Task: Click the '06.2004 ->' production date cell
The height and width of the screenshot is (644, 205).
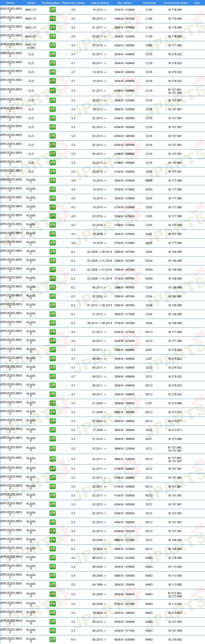Action: (x=99, y=567)
